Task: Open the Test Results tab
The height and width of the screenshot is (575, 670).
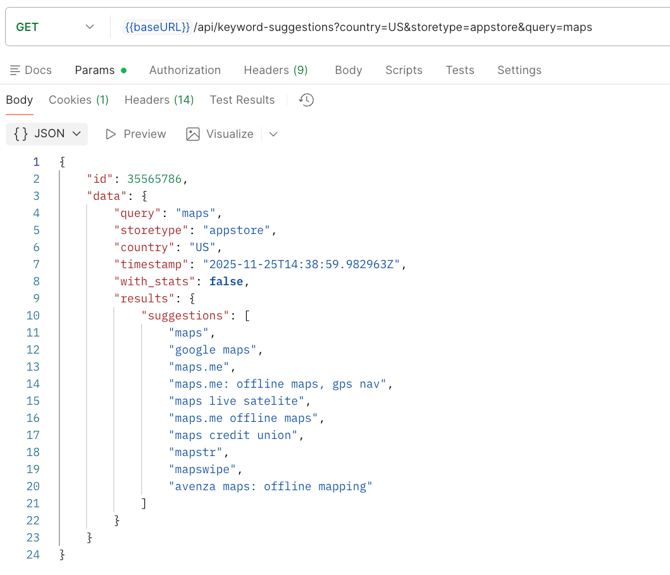Action: point(242,100)
